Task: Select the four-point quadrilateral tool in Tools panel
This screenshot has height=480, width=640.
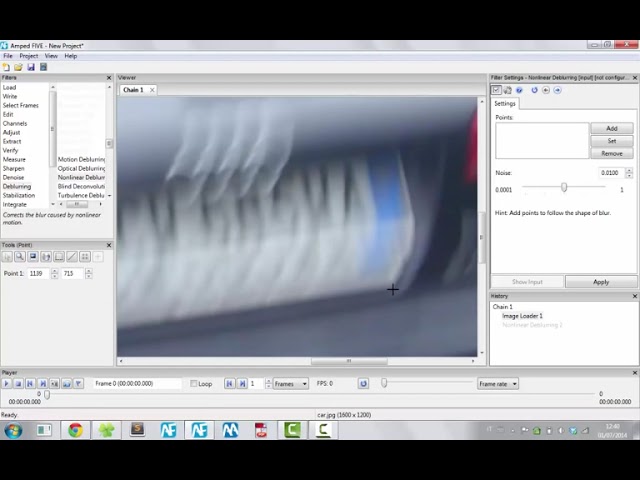Action: coord(84,257)
